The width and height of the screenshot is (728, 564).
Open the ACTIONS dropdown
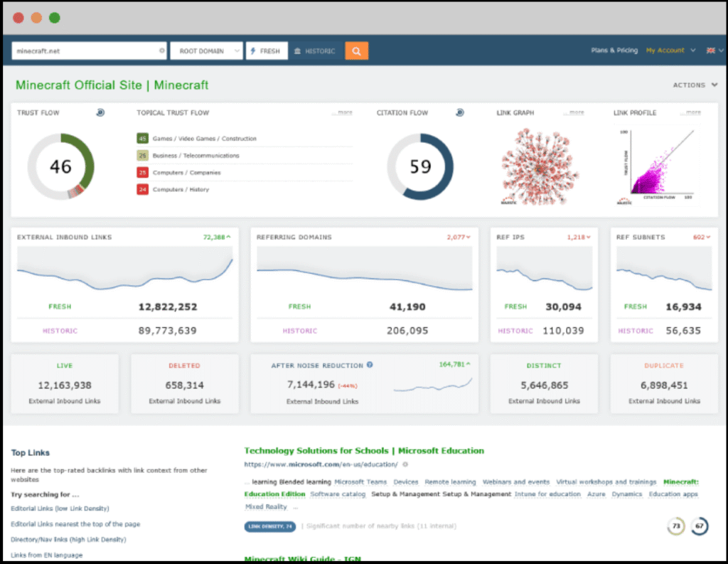coord(695,85)
